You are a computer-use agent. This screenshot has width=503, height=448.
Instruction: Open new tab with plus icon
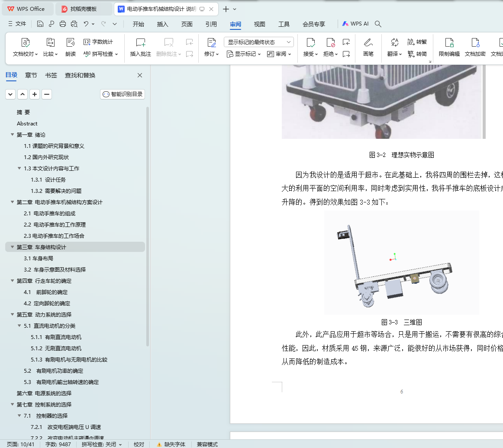pos(226,9)
